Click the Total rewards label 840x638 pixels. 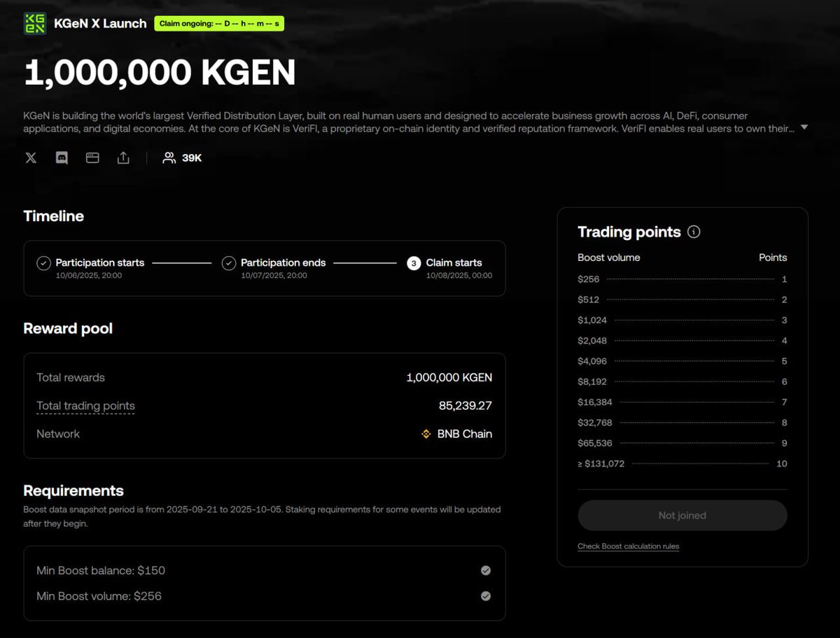[71, 377]
